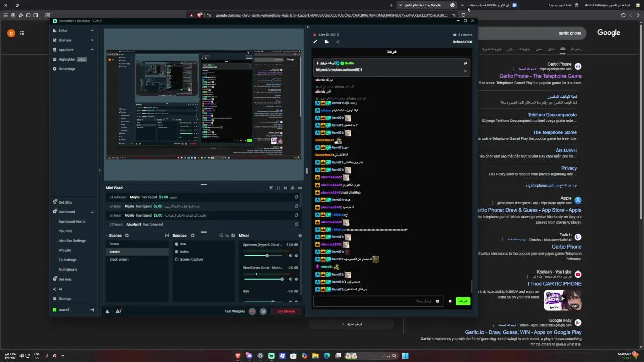Open Alert Box Settings
The image size is (644, 362).
(72, 241)
